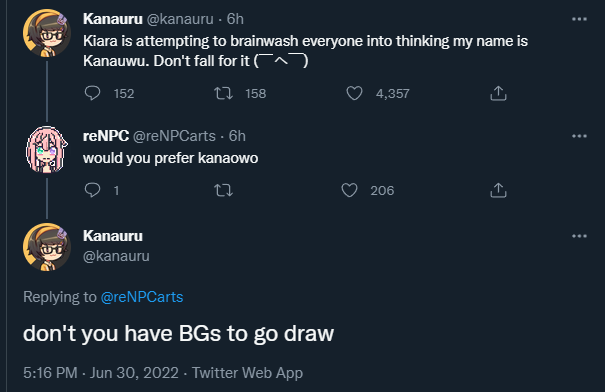Open the 6h timestamp on reNPC's tweet
Screen dimensions: 605x392
[237, 136]
